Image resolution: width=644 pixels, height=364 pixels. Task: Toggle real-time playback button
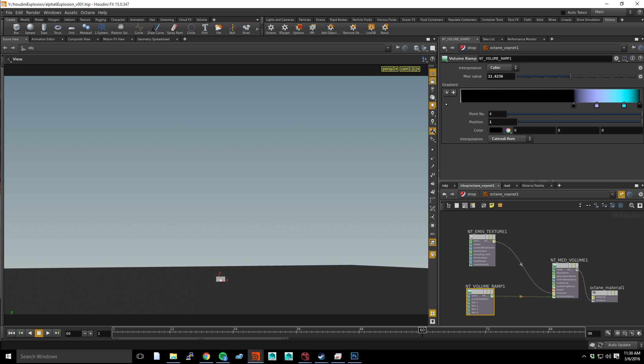[x=617, y=333]
